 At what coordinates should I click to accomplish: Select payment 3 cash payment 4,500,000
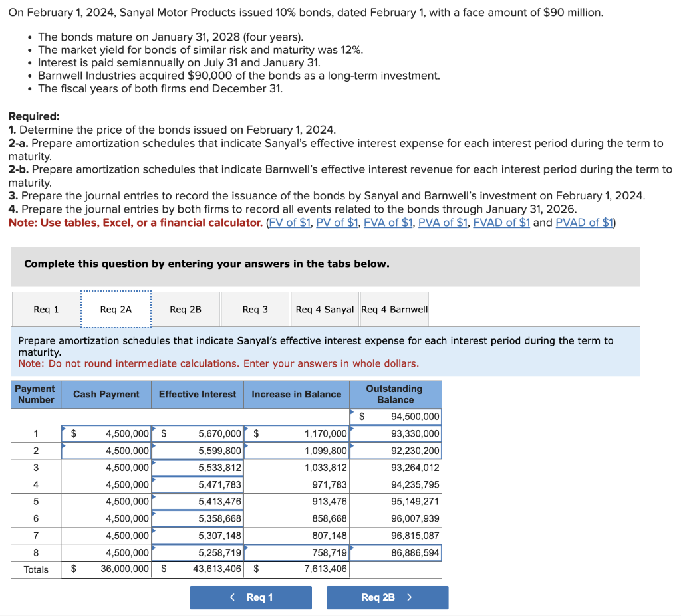click(x=106, y=468)
